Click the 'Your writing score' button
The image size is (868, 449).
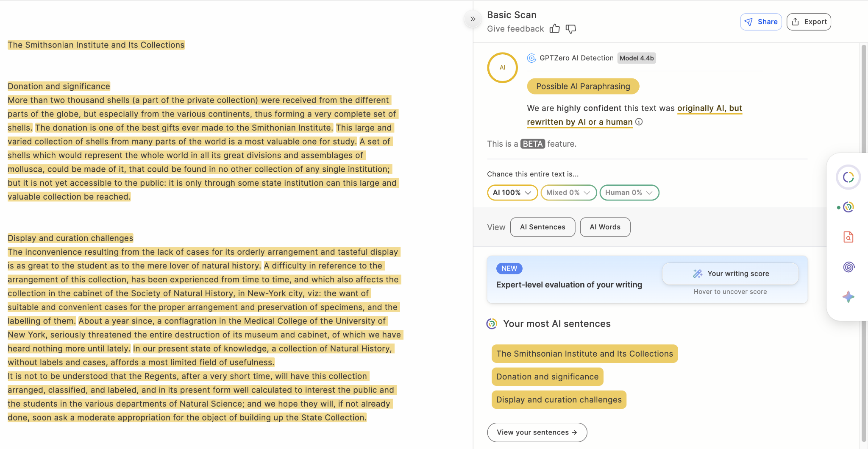coord(730,274)
